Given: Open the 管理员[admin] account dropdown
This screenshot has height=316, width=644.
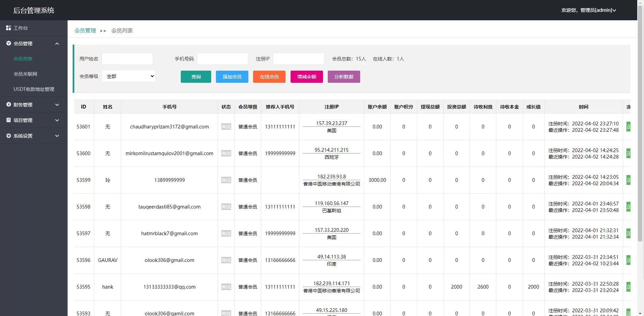Looking at the screenshot, I should [x=589, y=10].
